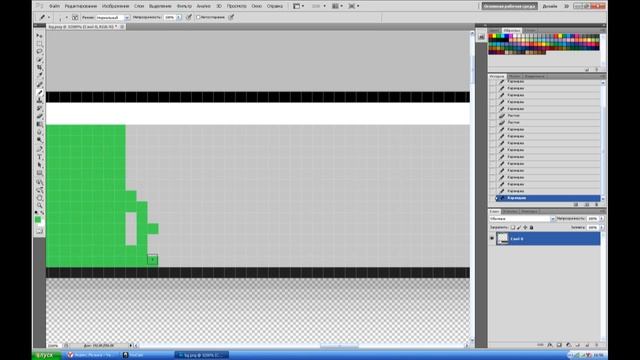Select the Type tool

click(40, 157)
